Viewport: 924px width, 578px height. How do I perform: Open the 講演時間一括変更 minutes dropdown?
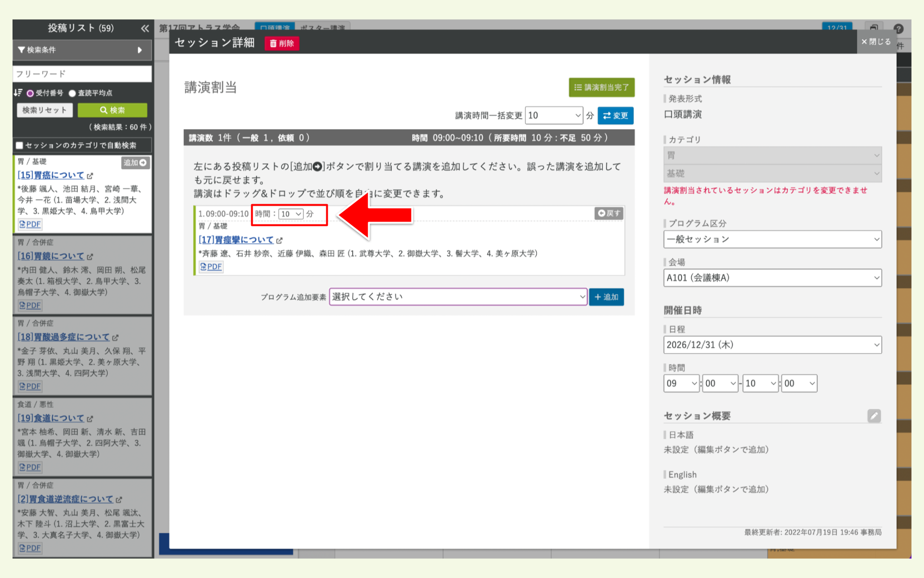click(x=553, y=115)
